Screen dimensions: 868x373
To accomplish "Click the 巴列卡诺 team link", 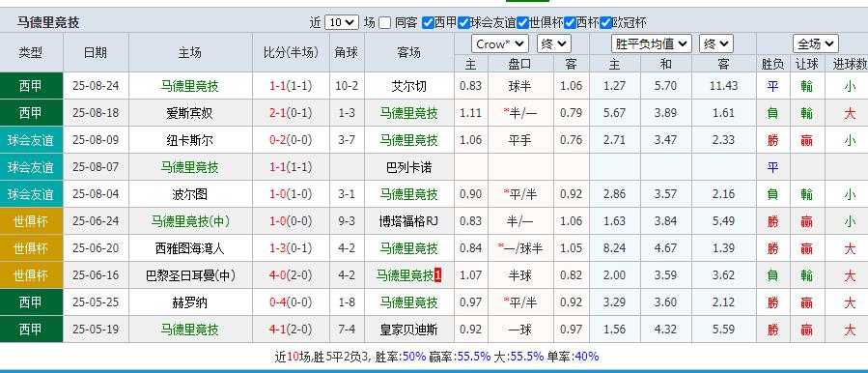I will click(x=409, y=167).
